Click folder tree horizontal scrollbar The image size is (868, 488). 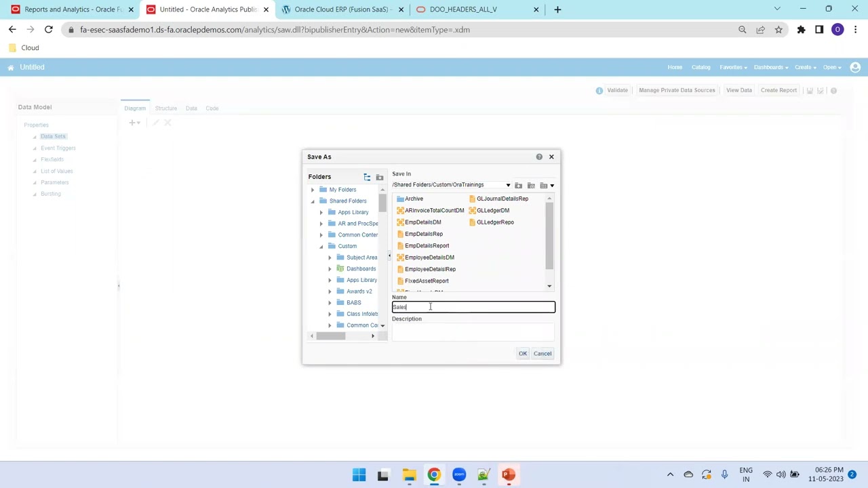pos(331,336)
